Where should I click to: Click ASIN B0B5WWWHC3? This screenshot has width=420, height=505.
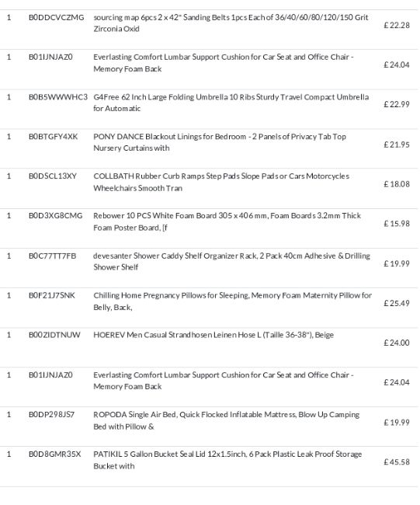click(x=58, y=97)
